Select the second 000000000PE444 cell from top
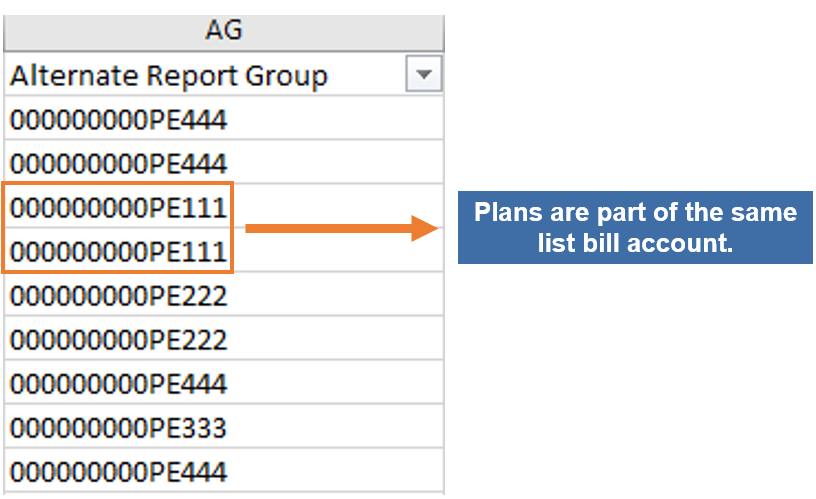The image size is (816, 499). pyautogui.click(x=120, y=163)
